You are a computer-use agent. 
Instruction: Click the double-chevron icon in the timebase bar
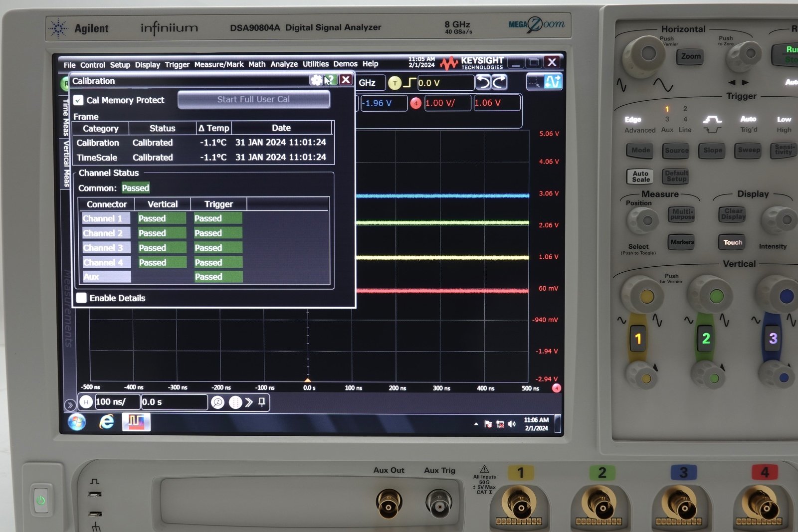click(x=249, y=402)
